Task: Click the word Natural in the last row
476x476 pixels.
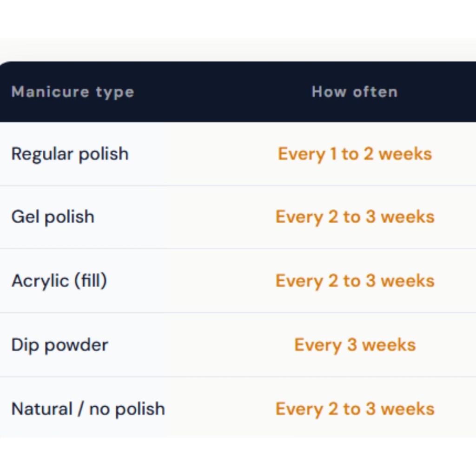Action: (42, 409)
